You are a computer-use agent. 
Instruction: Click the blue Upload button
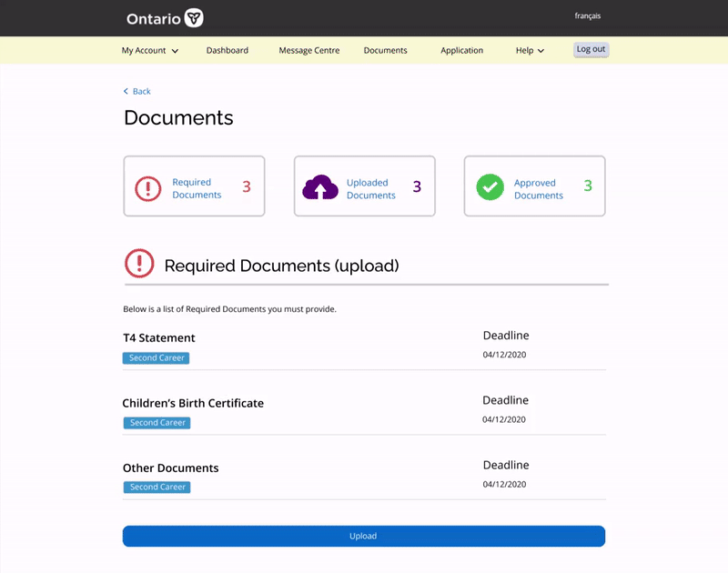363,536
